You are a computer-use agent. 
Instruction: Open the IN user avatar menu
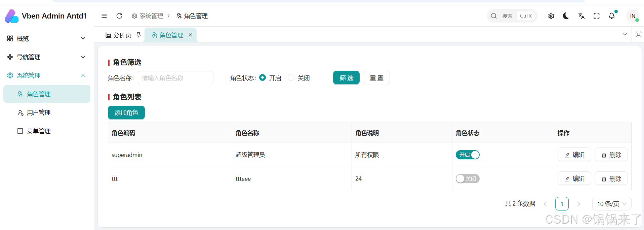point(633,16)
